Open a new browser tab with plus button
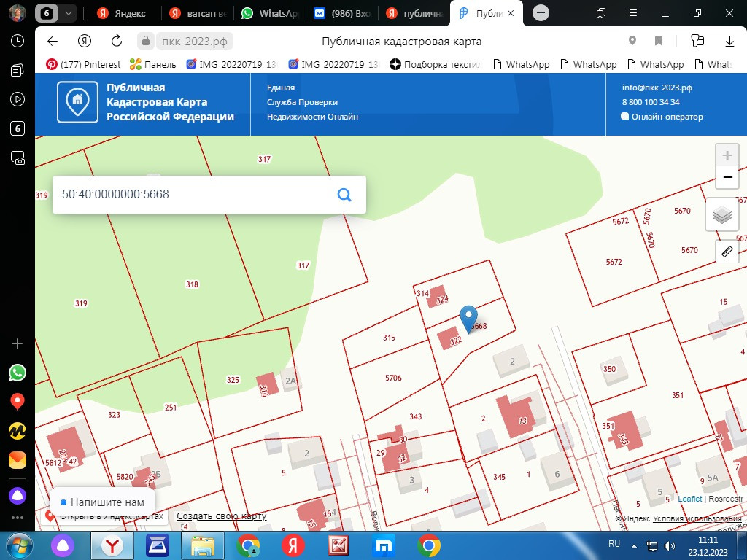Screen dimensions: 747x560 click(x=541, y=13)
